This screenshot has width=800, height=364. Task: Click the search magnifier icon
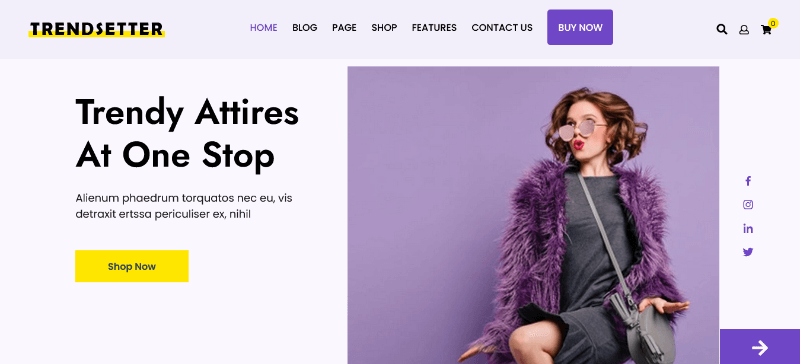[721, 29]
